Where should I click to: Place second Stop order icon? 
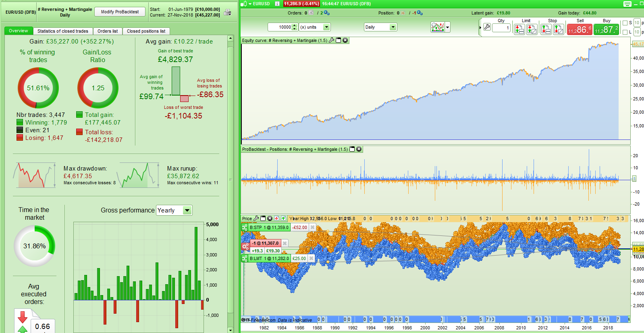[x=559, y=29]
